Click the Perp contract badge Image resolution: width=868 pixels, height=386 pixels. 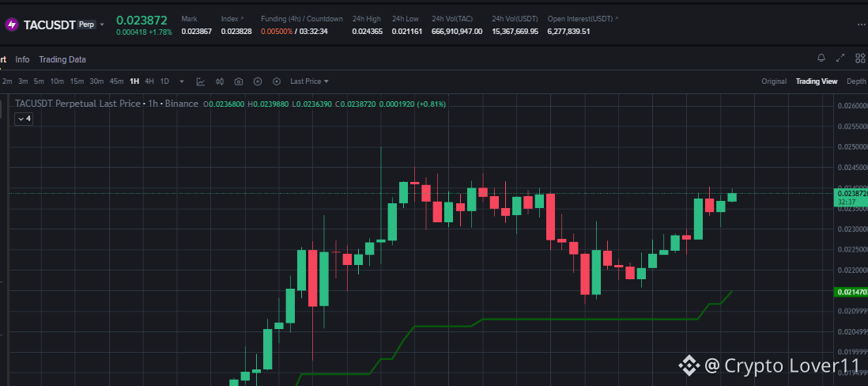86,25
